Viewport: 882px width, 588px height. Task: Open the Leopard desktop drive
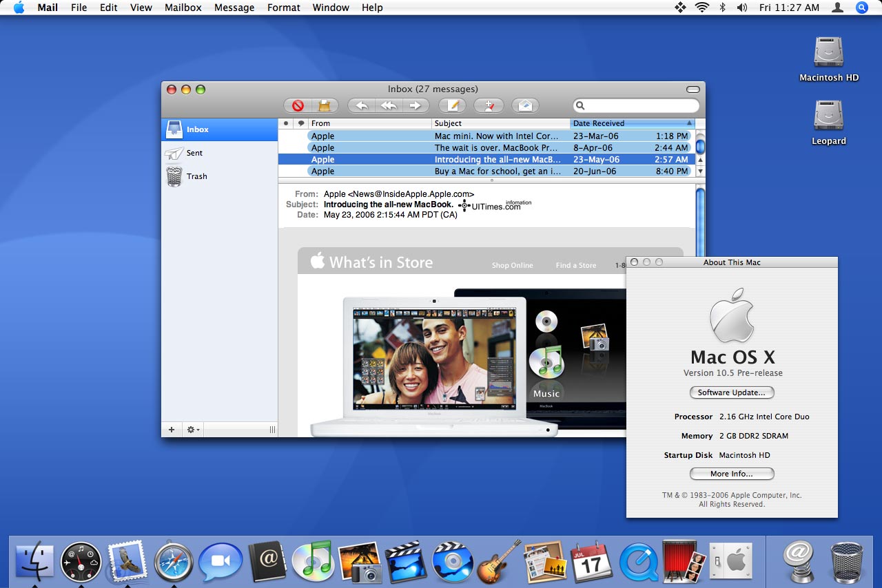point(829,123)
